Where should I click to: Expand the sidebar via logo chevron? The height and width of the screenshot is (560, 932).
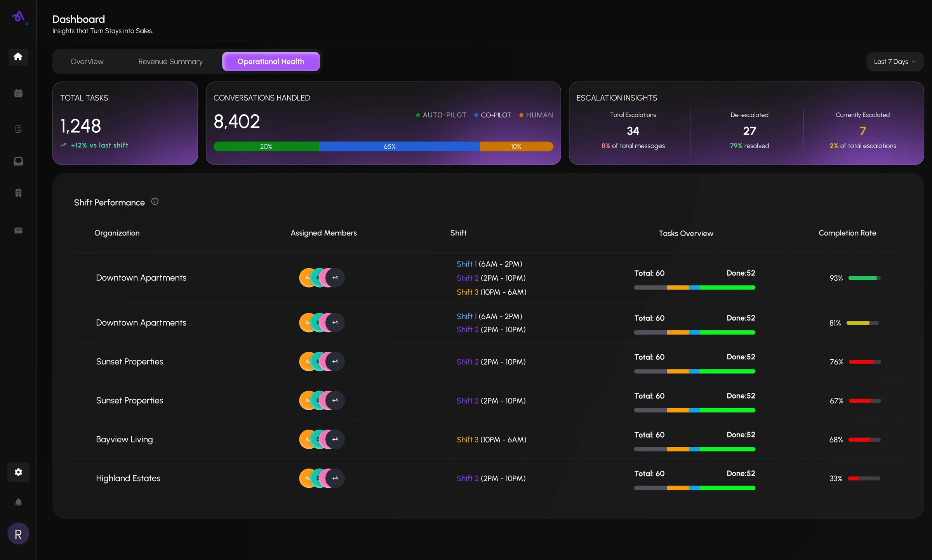coord(27,24)
